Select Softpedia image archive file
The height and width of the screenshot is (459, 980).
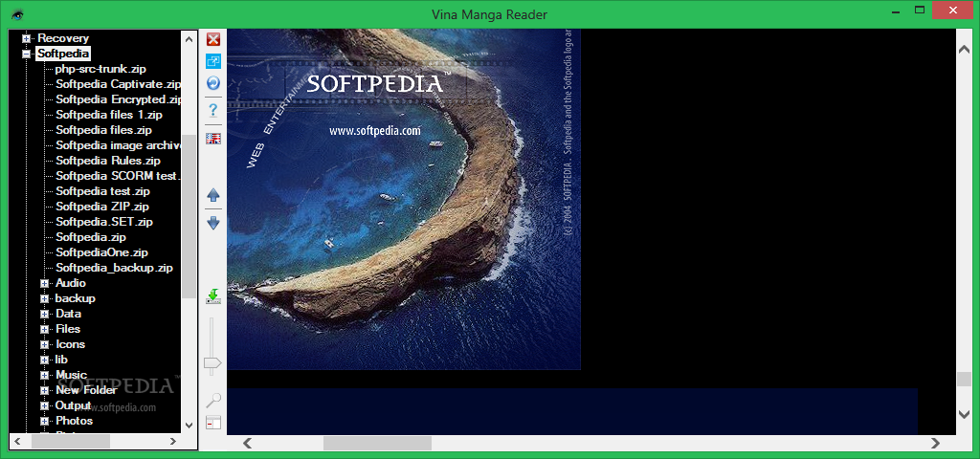[118, 145]
